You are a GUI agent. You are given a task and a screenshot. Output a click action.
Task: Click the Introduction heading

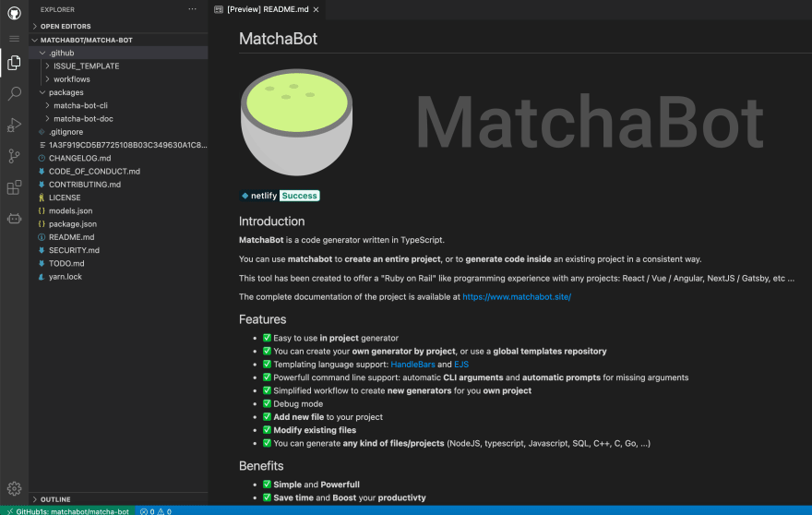tap(271, 222)
